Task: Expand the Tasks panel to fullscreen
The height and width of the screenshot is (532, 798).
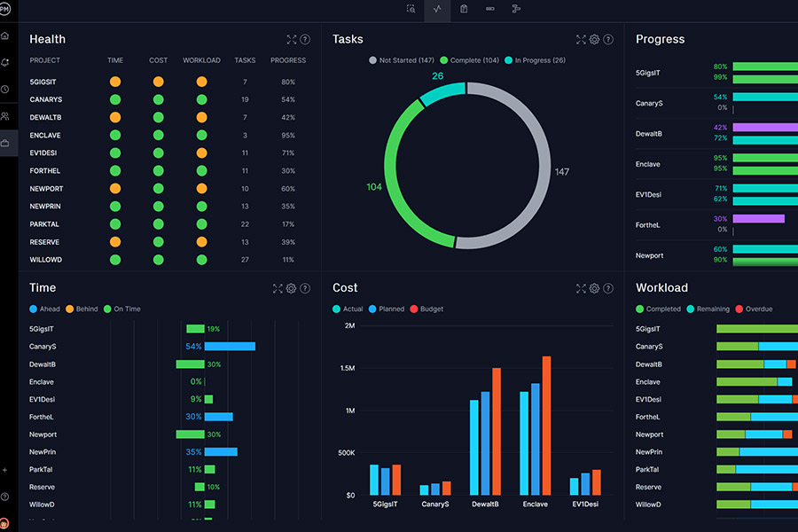Action: (x=581, y=40)
